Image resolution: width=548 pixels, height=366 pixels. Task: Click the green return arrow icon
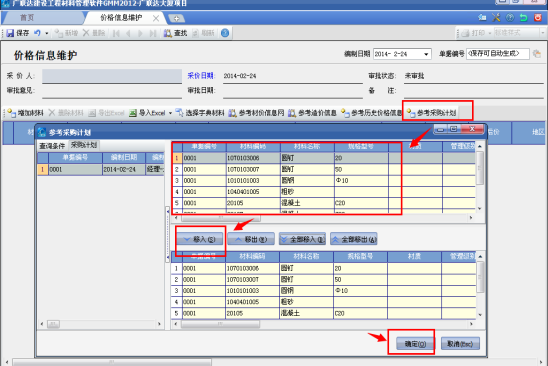point(524,17)
